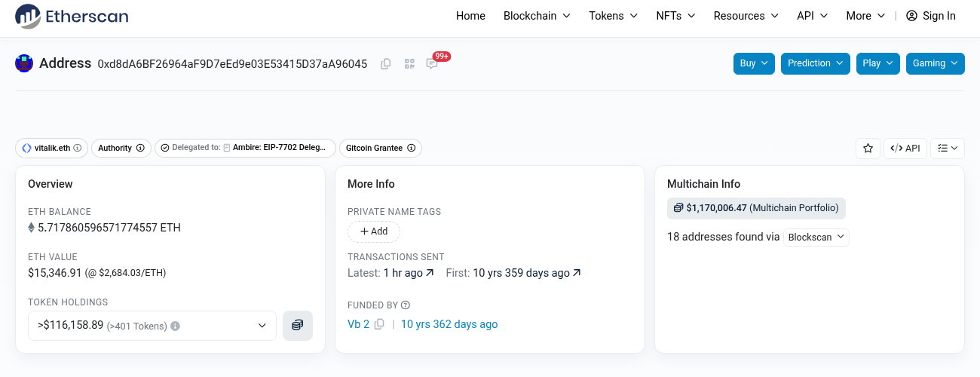The height and width of the screenshot is (377, 980).
Task: Open token holdings wallet icon button
Action: pyautogui.click(x=298, y=326)
